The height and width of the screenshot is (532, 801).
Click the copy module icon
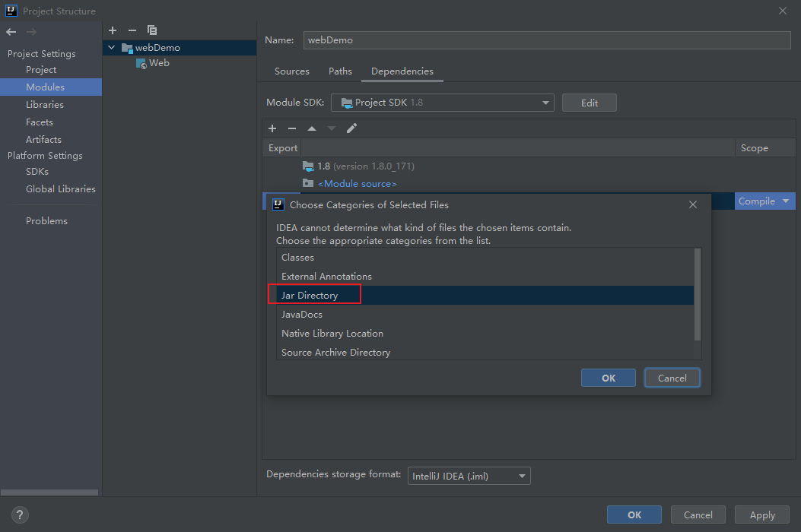(x=152, y=30)
